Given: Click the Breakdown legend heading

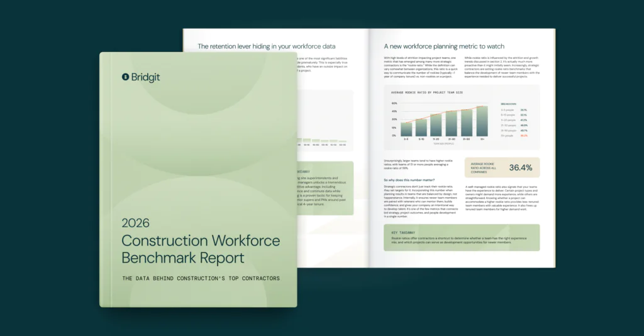Looking at the screenshot, I should 508,104.
